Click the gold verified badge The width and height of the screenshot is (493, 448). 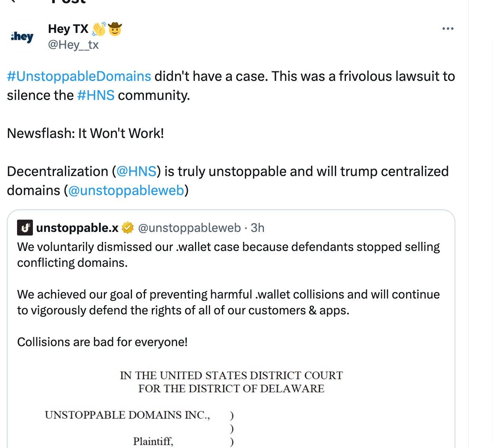coord(128,228)
